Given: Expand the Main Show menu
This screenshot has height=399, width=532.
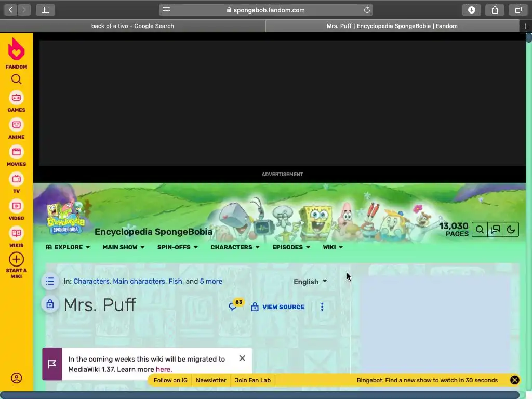Looking at the screenshot, I should click(x=124, y=247).
